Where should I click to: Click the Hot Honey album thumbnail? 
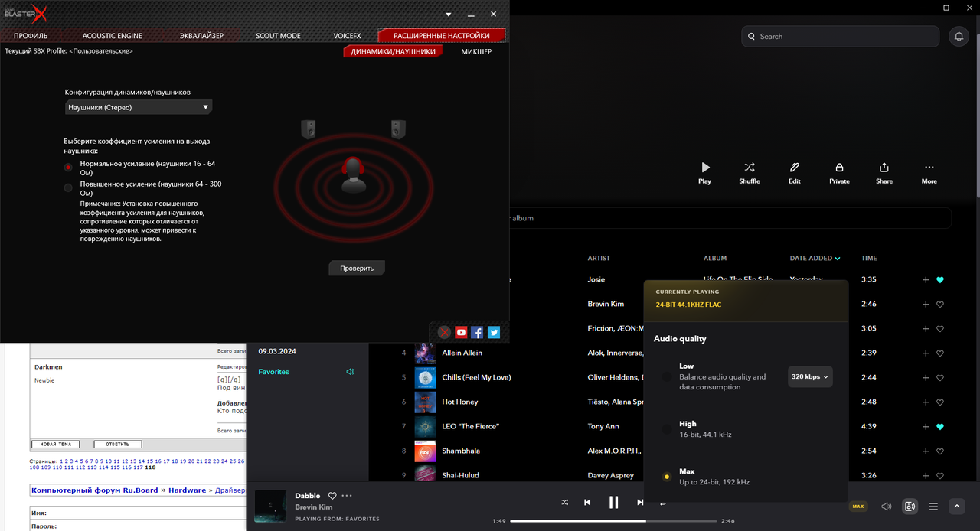tap(425, 402)
